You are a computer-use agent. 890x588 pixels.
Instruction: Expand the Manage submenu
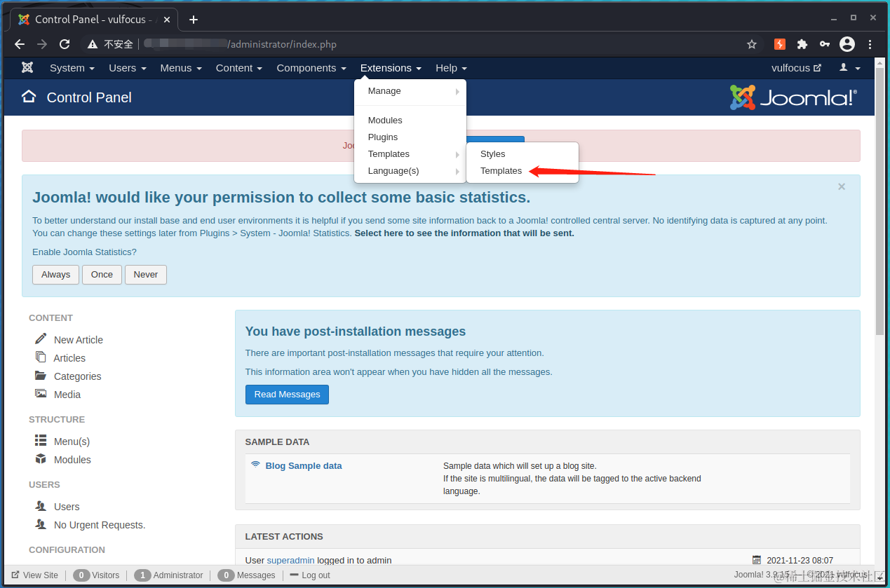click(410, 91)
